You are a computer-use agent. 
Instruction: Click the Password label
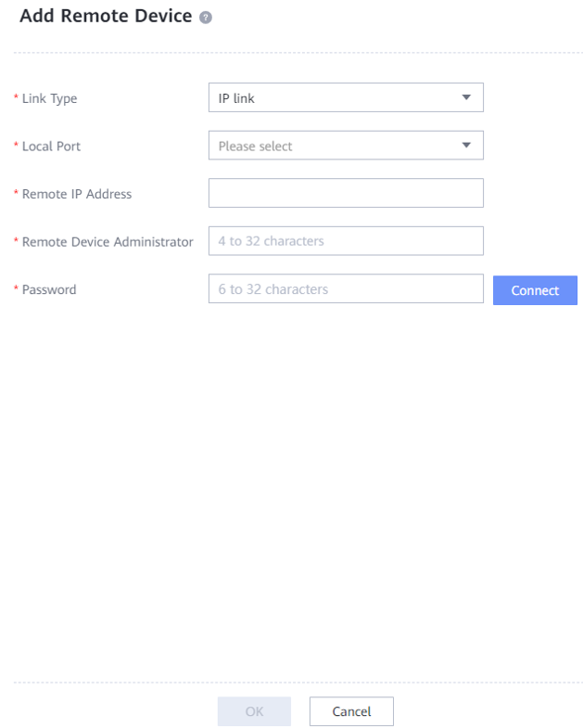click(x=49, y=290)
